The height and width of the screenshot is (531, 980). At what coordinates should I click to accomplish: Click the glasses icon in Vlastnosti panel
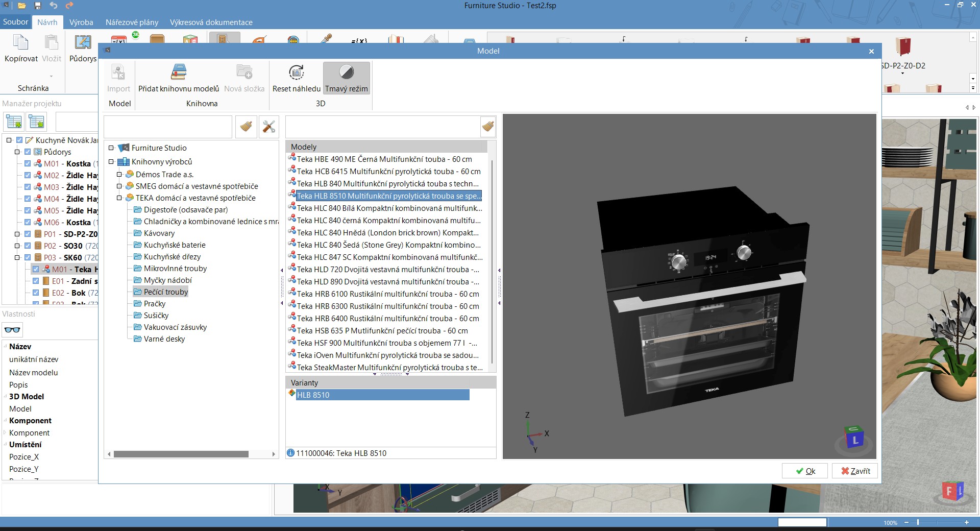click(x=12, y=330)
